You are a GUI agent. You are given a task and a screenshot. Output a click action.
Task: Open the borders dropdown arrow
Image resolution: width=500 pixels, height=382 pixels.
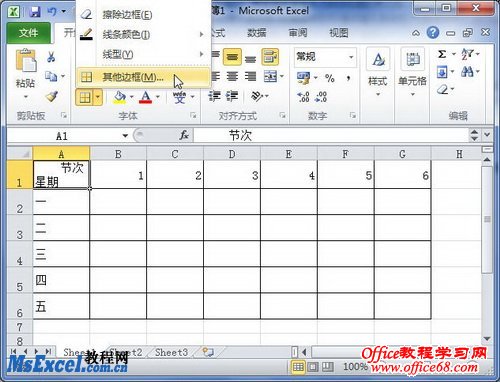tap(98, 97)
